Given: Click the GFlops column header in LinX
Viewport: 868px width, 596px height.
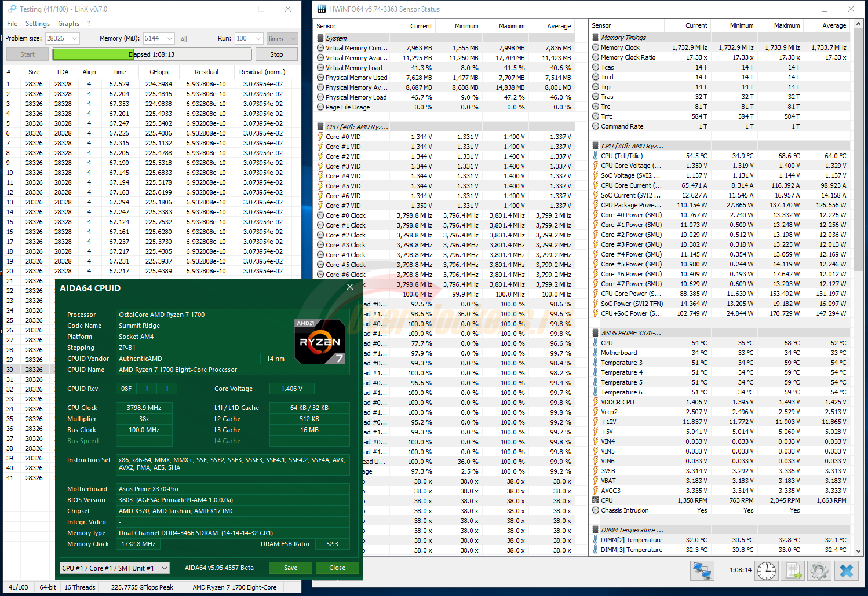Looking at the screenshot, I should point(159,72).
